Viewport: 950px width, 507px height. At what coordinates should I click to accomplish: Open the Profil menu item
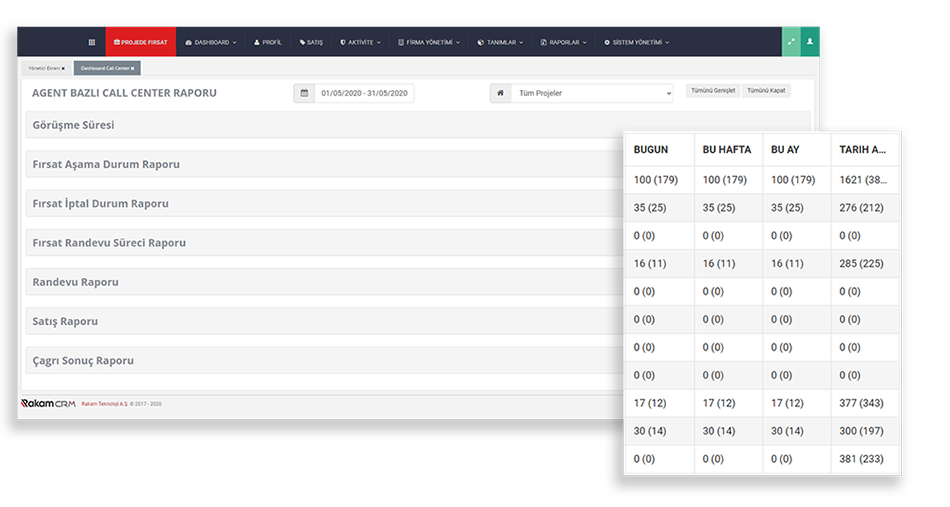pos(268,42)
